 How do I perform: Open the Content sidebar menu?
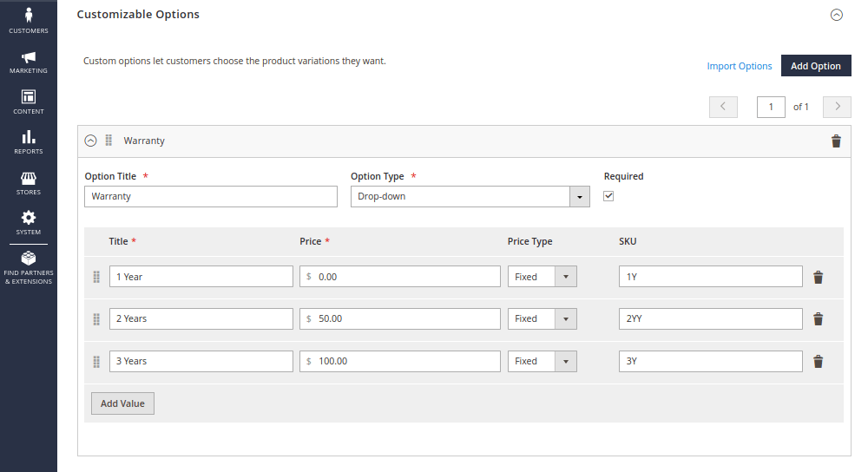29,102
